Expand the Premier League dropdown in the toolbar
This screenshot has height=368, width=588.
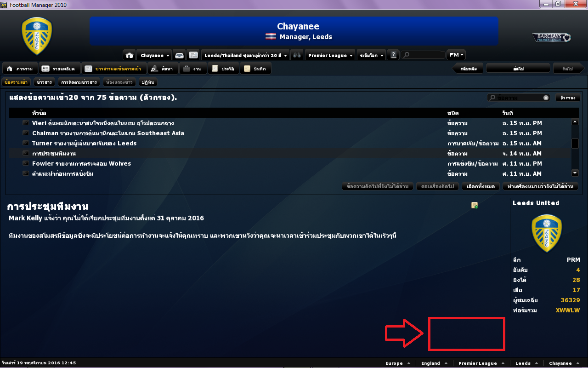click(330, 55)
